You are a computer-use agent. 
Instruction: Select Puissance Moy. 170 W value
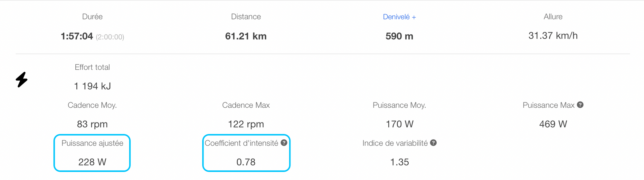[x=400, y=124]
